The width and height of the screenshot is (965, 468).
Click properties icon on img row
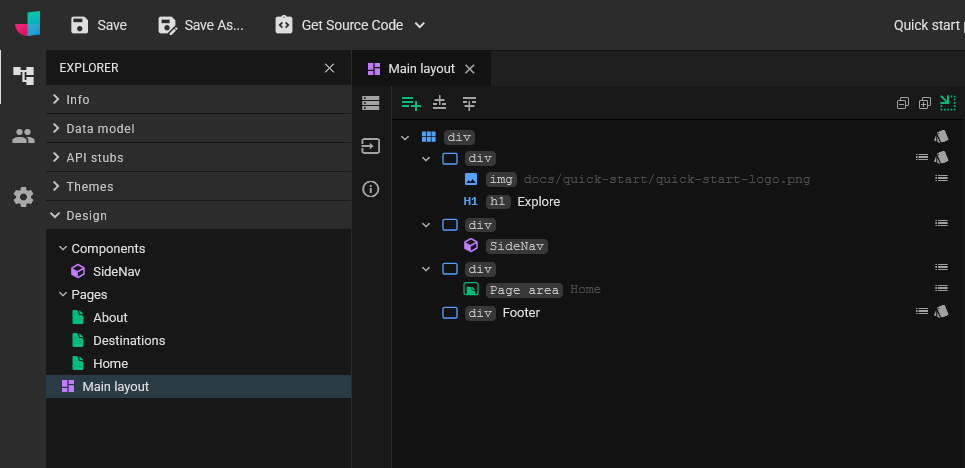pyautogui.click(x=941, y=178)
